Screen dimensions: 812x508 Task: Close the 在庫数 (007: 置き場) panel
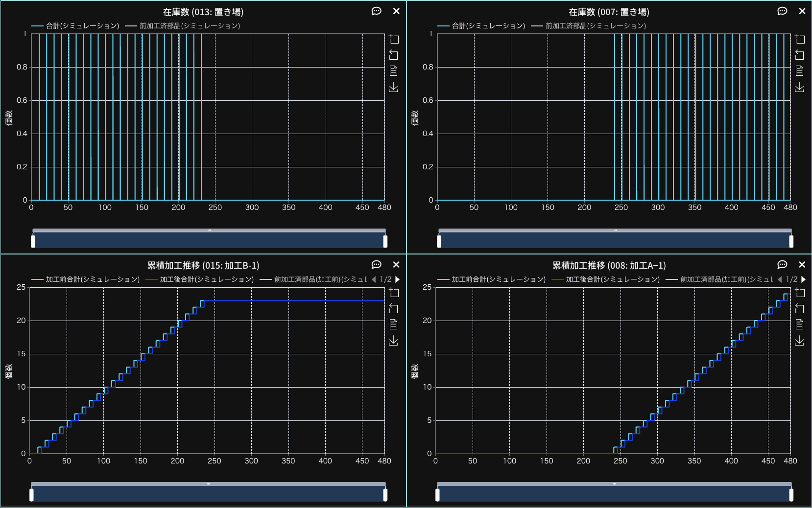(x=802, y=11)
